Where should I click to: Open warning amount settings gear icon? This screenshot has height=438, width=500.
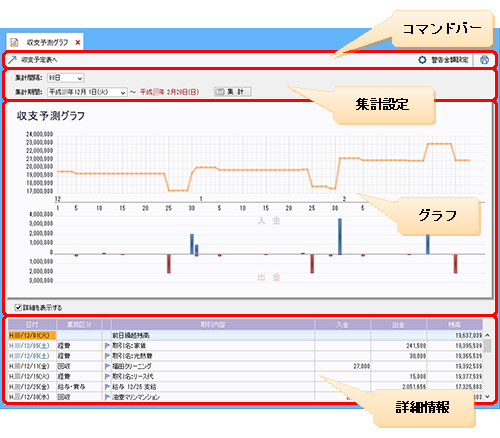(422, 60)
